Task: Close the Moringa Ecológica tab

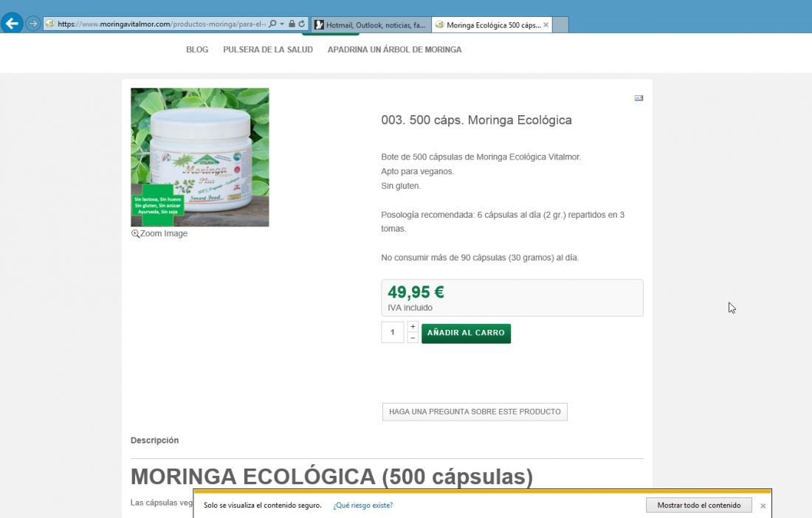Action: click(x=546, y=25)
